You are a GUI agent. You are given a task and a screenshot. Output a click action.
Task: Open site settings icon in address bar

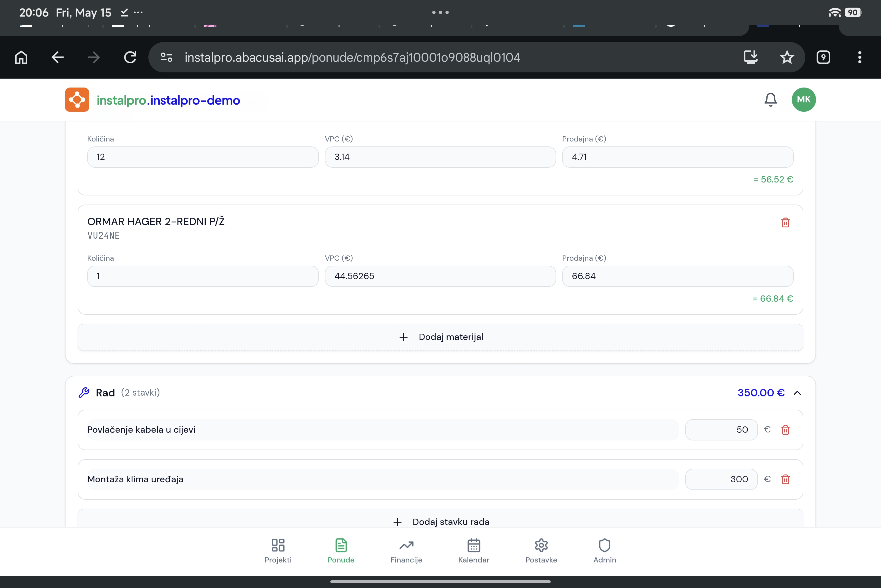coord(167,57)
